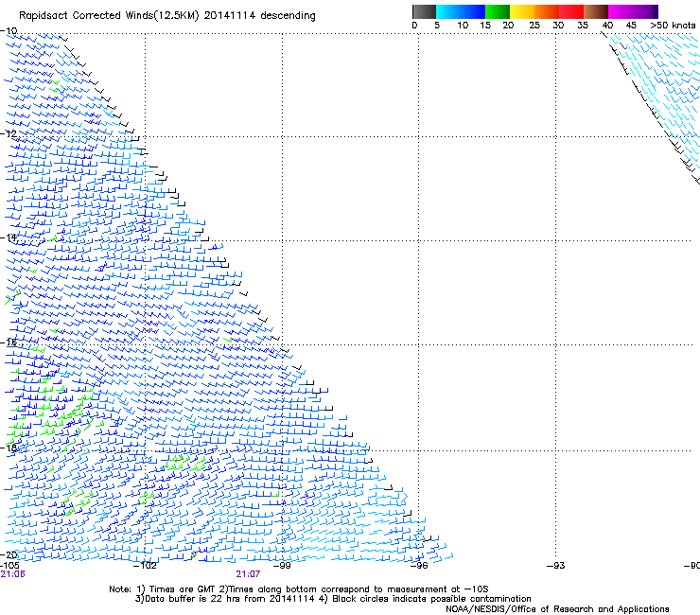Click the purple '21:06' swath time label
This screenshot has height=615, width=700.
point(13,574)
